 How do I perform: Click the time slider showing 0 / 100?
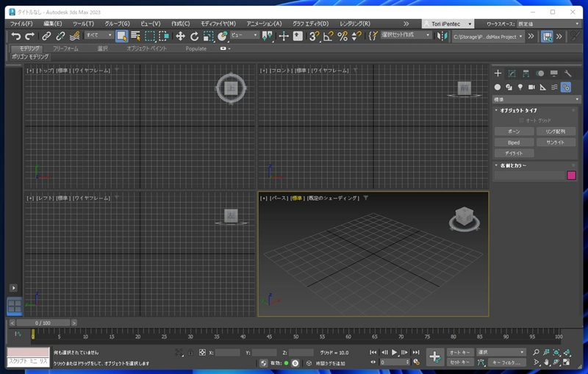43,323
